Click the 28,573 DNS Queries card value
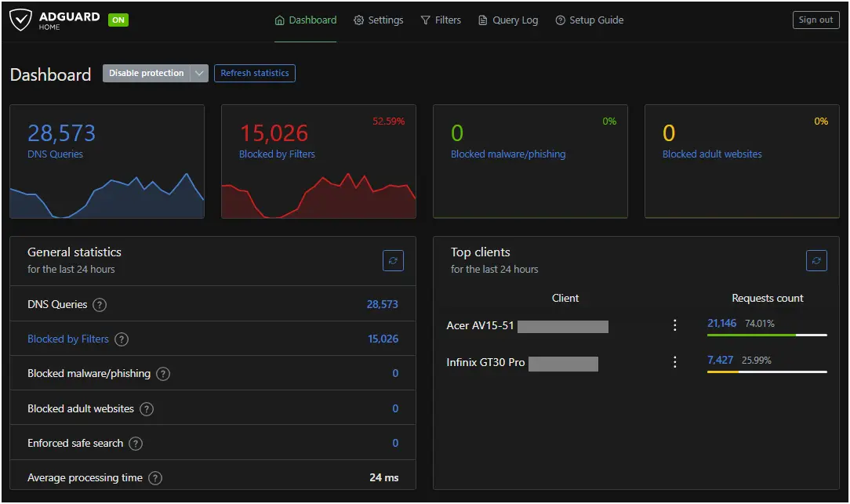 (61, 133)
